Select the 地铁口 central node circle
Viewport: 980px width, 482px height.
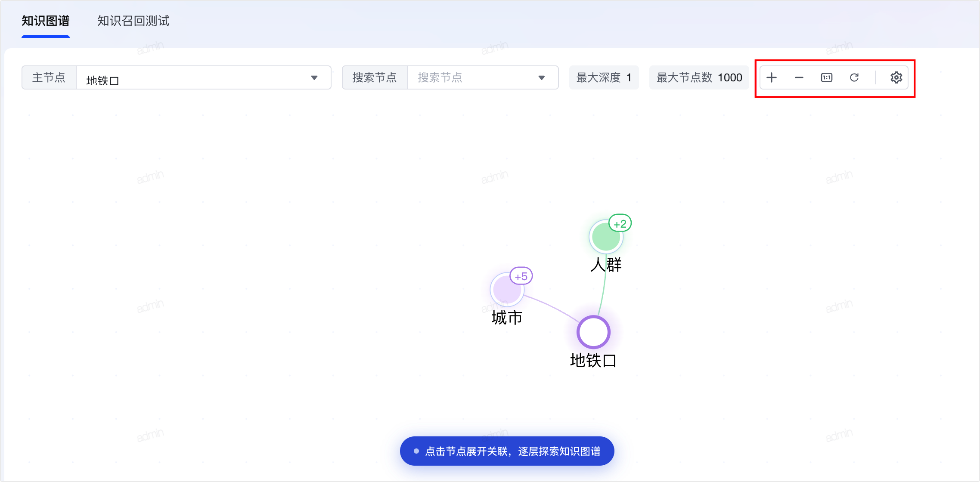point(593,332)
